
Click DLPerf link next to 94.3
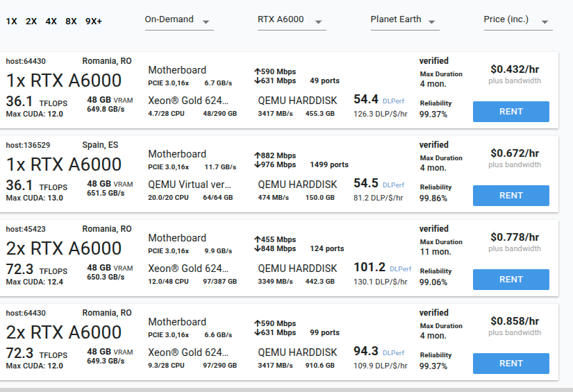(x=394, y=353)
